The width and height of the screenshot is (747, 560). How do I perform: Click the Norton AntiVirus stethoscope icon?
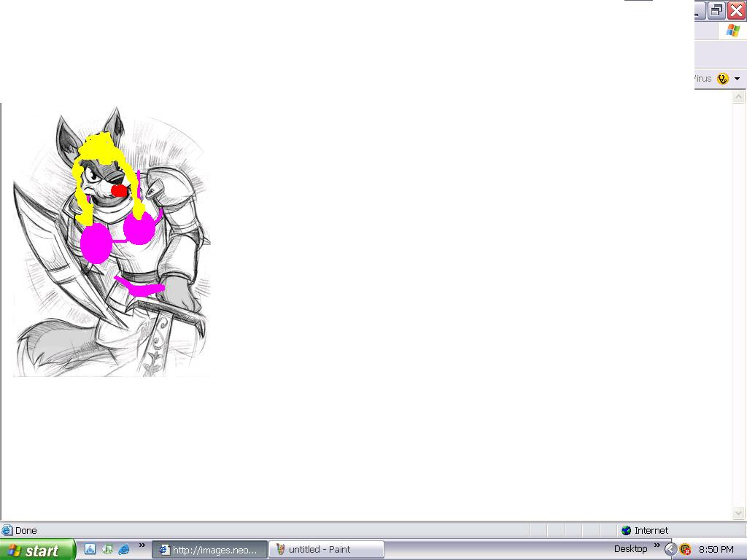[x=723, y=79]
